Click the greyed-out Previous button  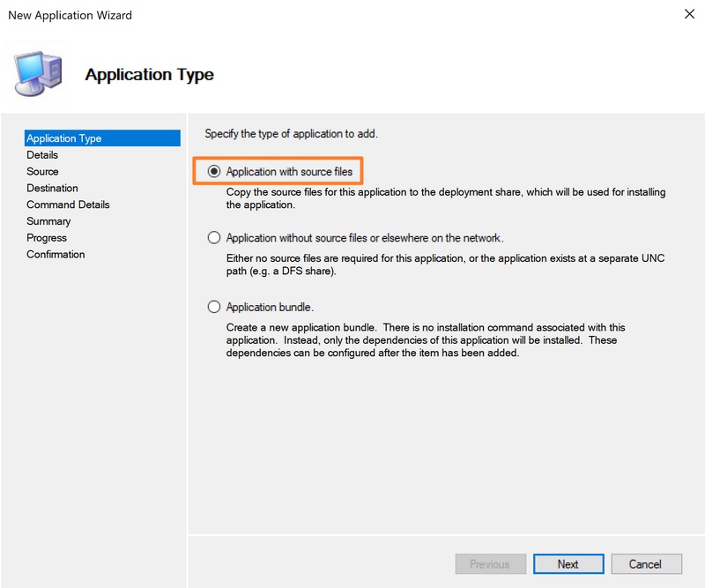(x=490, y=564)
